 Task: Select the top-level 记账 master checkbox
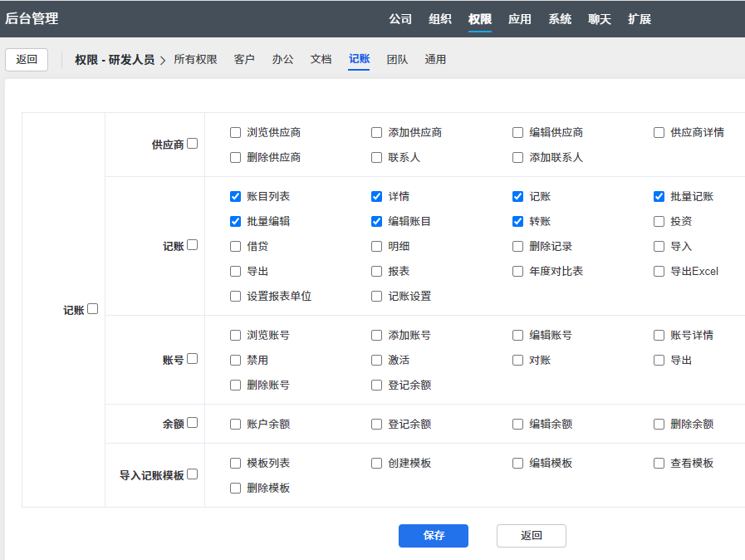pos(93,309)
